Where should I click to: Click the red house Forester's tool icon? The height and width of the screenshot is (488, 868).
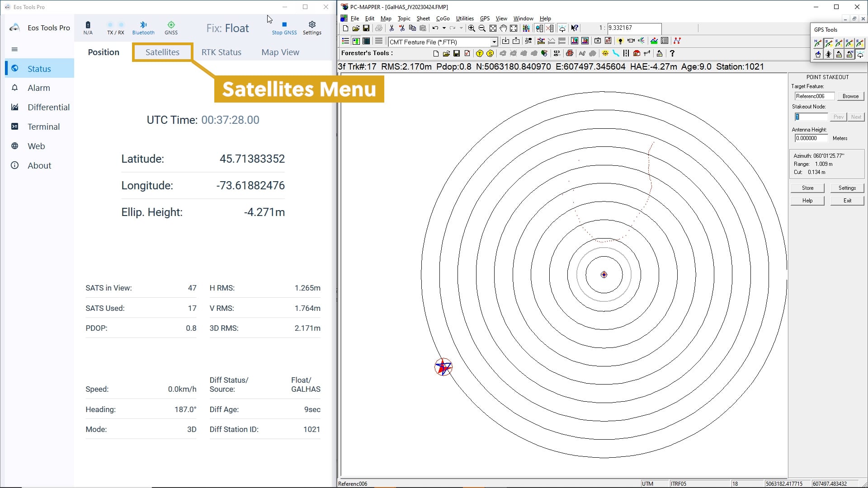click(x=637, y=53)
